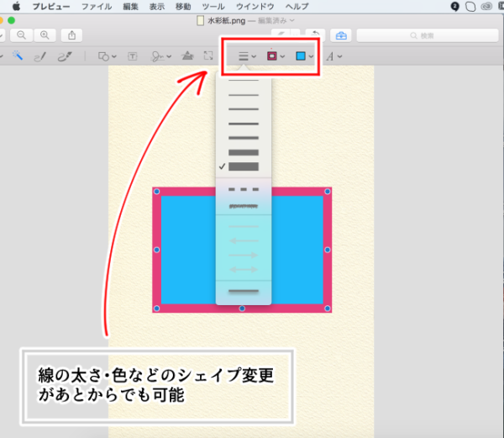Screen dimensions: 504x438
Task: Click the zoom out magnifier button
Action: coord(21,35)
